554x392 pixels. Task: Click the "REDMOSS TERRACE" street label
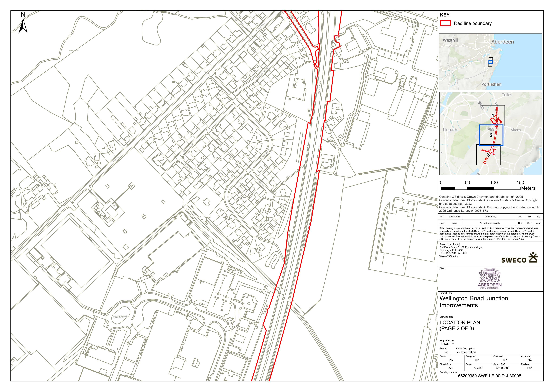[262, 73]
